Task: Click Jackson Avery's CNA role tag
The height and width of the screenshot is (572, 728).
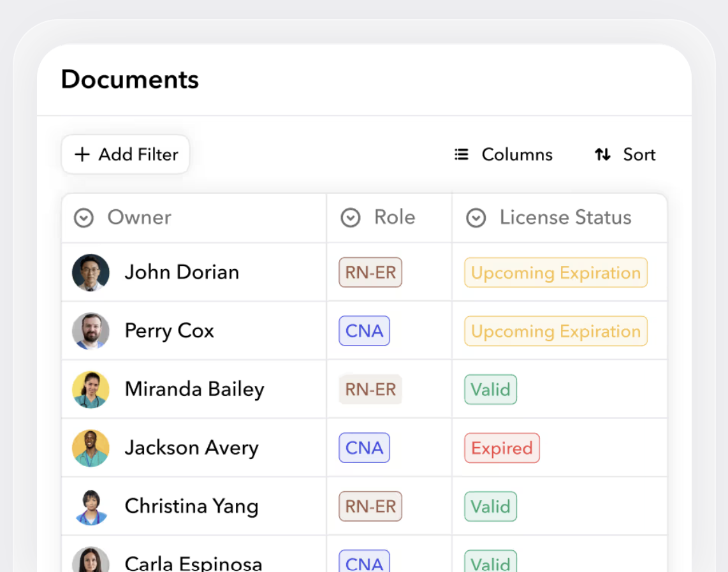Action: tap(365, 448)
